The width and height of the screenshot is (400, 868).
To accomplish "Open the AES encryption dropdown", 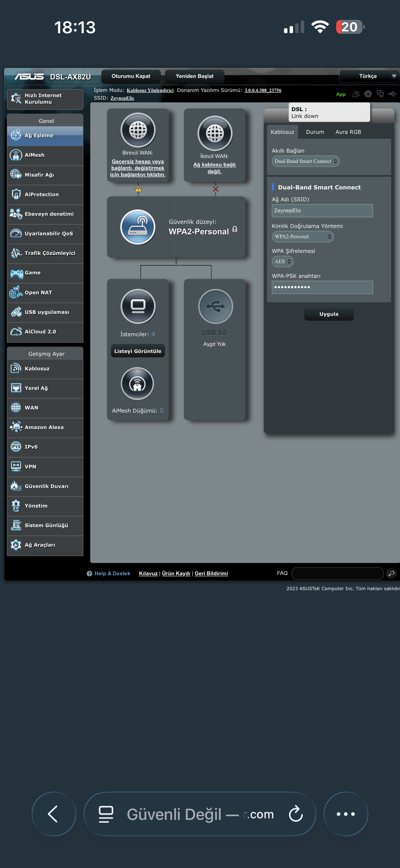I will pos(282,261).
